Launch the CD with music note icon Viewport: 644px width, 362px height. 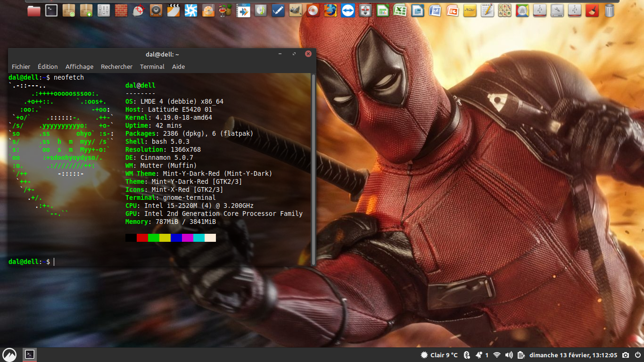click(x=261, y=10)
